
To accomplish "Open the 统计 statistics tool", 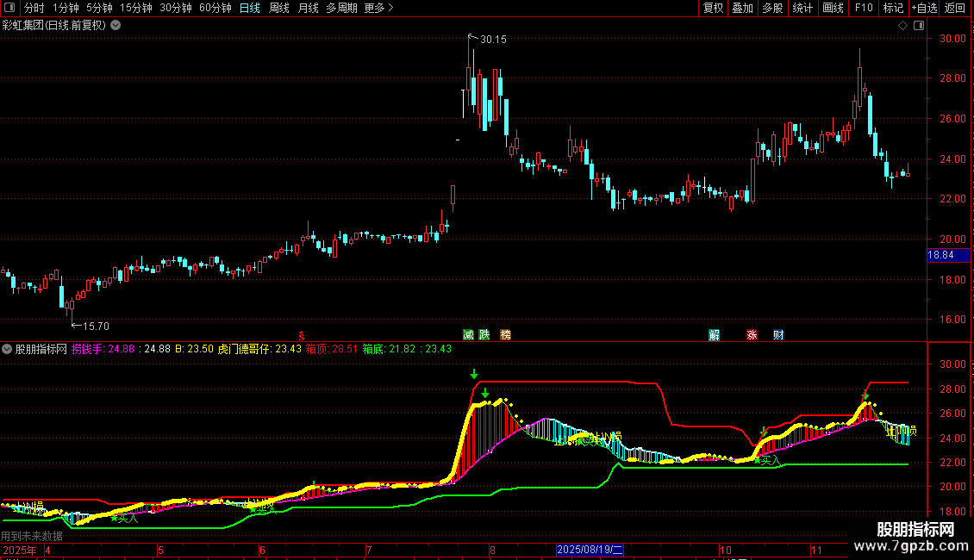I will click(x=802, y=8).
